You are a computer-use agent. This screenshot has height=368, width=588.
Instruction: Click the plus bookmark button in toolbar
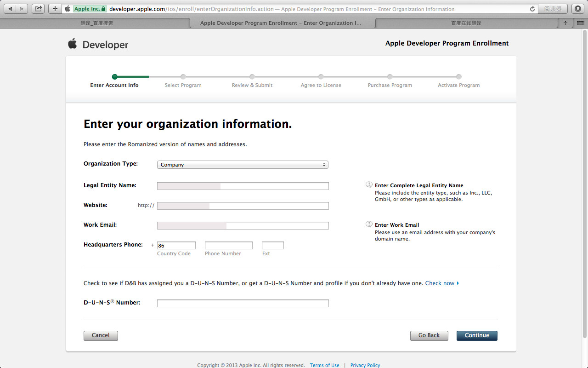[55, 9]
